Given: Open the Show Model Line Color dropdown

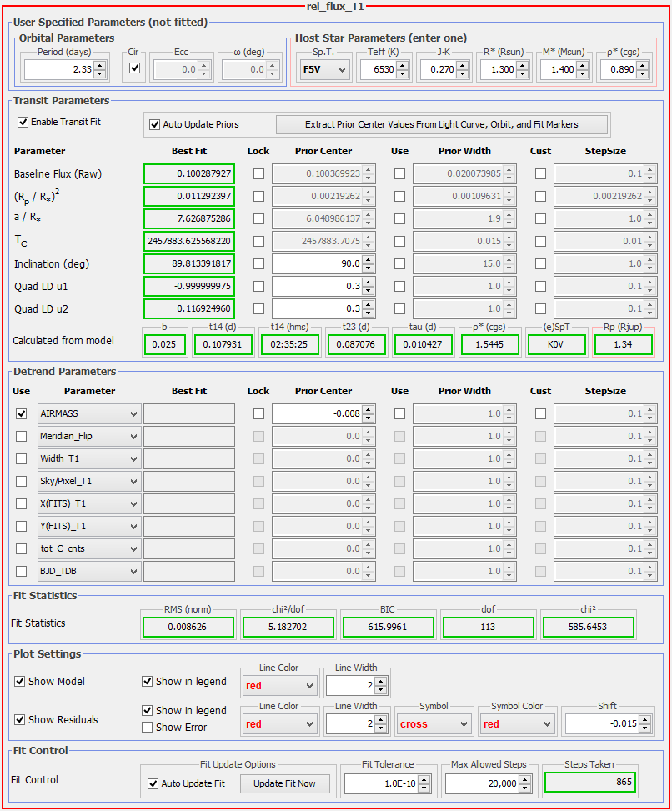Looking at the screenshot, I should 279,686.
